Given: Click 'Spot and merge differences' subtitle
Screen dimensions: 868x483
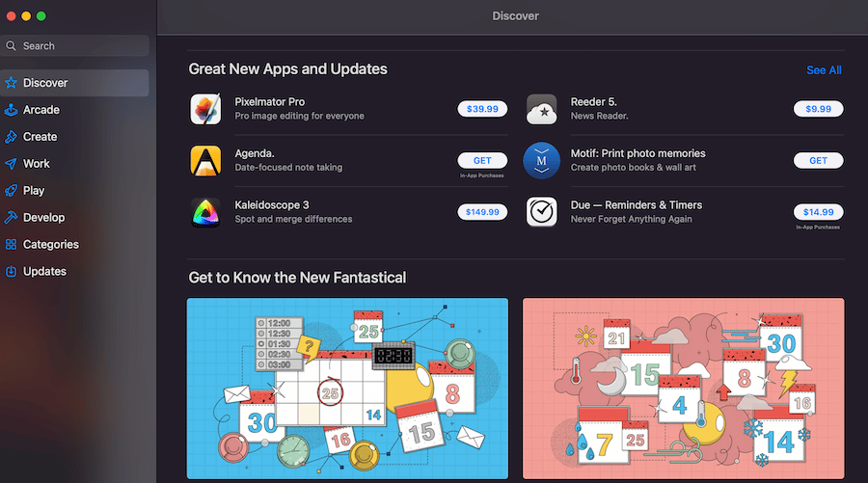Looking at the screenshot, I should [293, 219].
